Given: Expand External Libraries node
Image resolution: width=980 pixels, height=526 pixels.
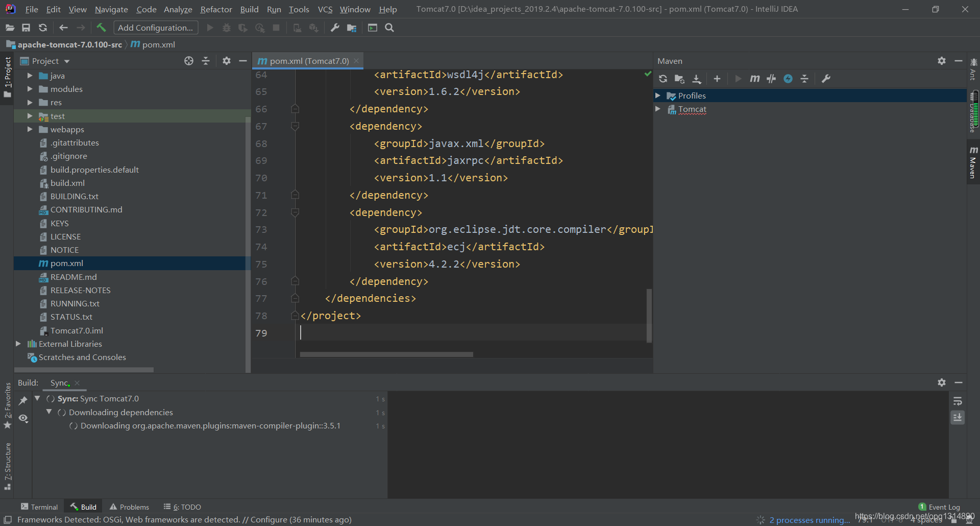Looking at the screenshot, I should coord(18,344).
